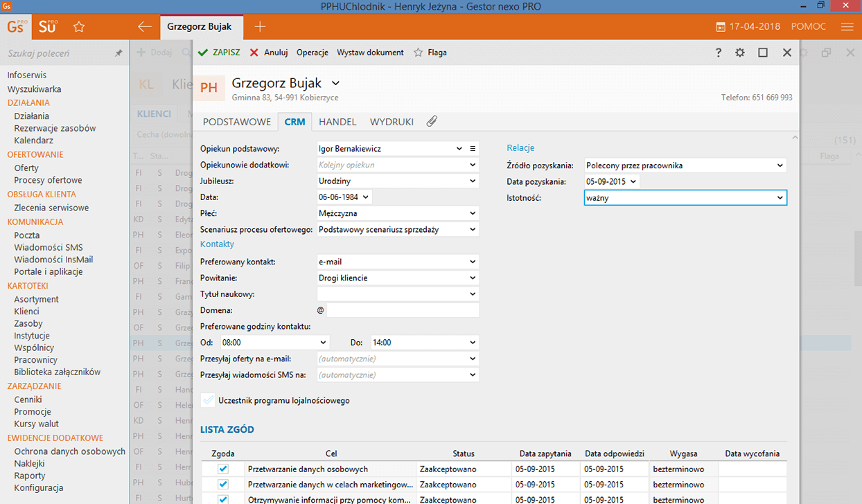Expand Przesyłaj wiadomości SMS na dropdown
This screenshot has width=862, height=504.
point(473,375)
